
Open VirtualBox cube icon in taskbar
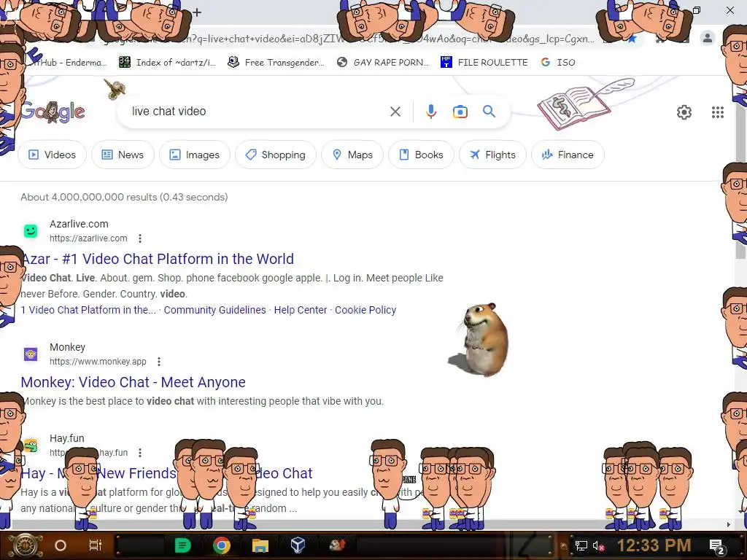tap(298, 545)
